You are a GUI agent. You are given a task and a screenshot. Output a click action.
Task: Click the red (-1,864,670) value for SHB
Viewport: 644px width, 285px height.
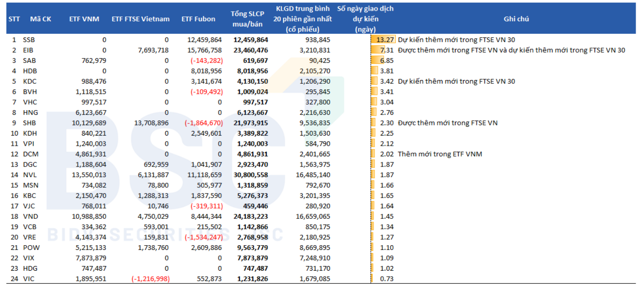click(x=203, y=123)
